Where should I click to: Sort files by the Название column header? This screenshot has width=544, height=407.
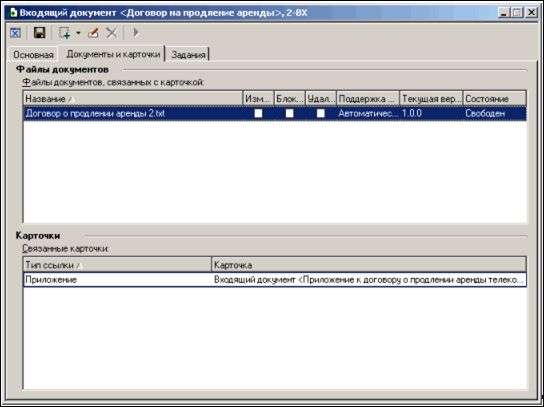pos(133,99)
